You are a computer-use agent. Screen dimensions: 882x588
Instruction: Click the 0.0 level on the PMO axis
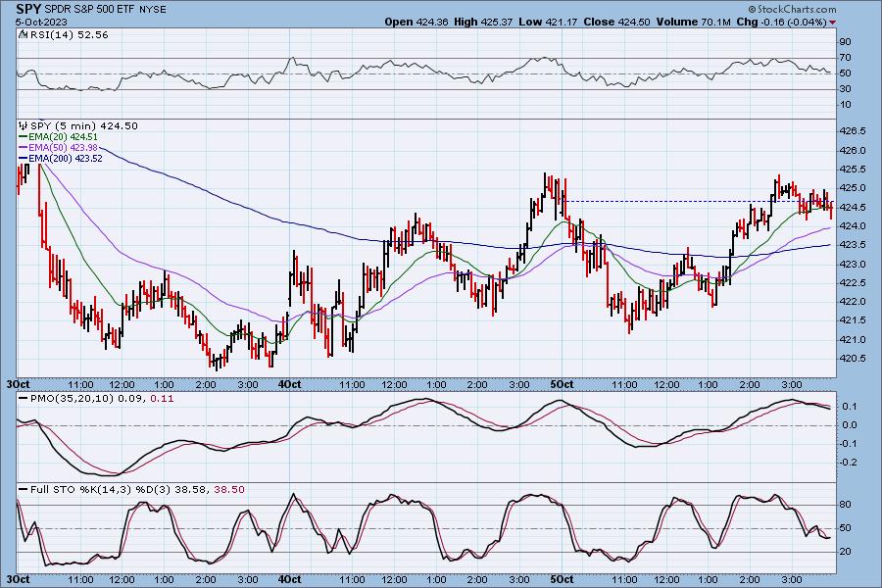coord(850,425)
